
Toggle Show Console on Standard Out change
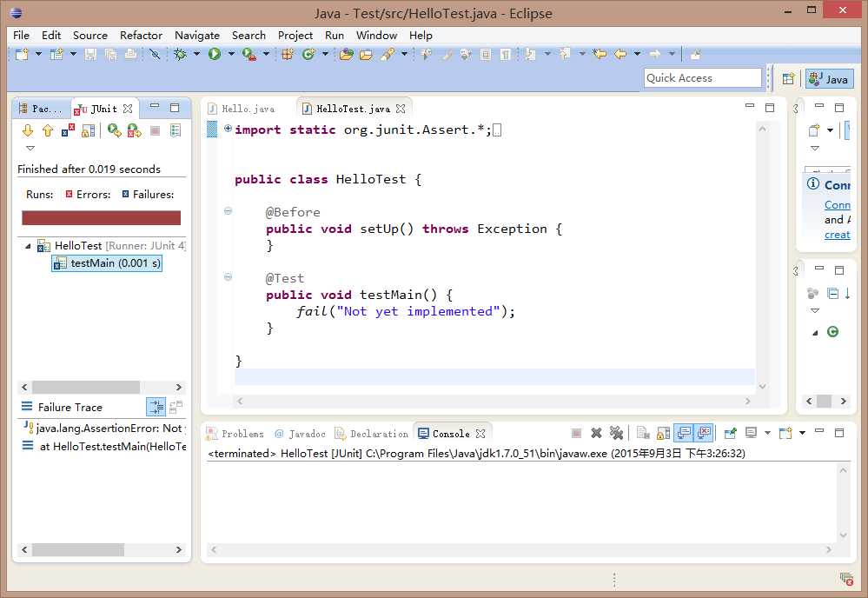coord(684,433)
